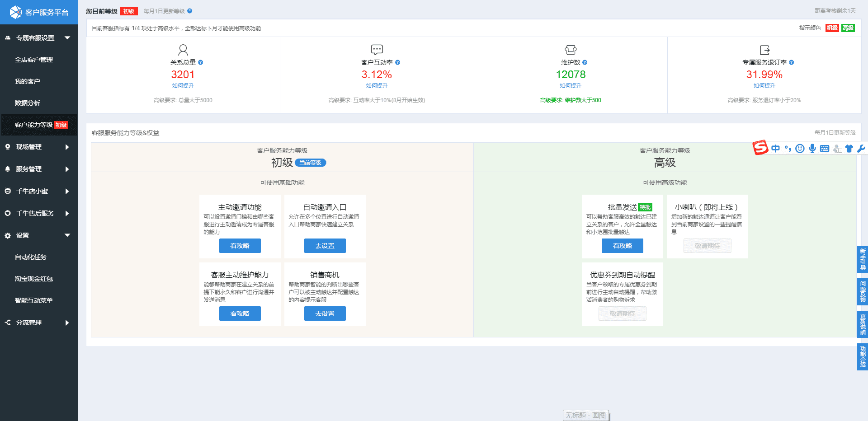Click the Sogou input method S logo
This screenshot has width=868, height=421.
760,148
